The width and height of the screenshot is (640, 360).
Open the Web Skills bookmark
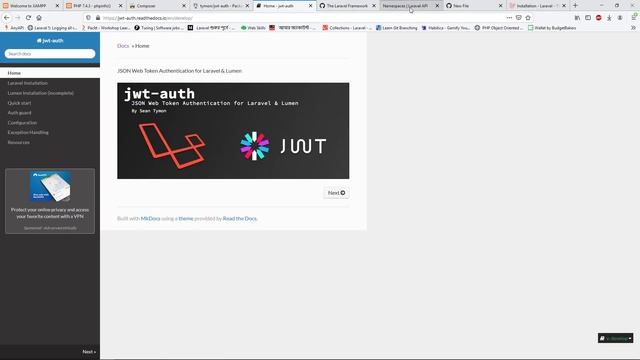point(253,28)
